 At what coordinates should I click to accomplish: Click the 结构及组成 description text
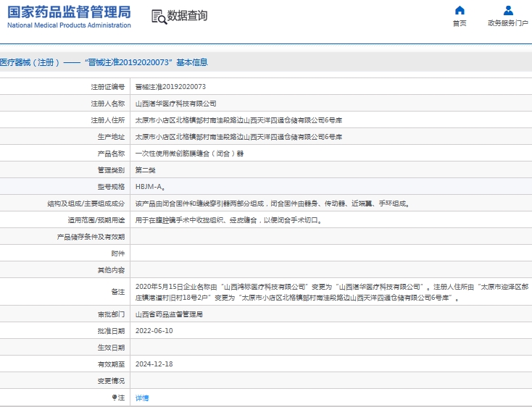(272, 204)
